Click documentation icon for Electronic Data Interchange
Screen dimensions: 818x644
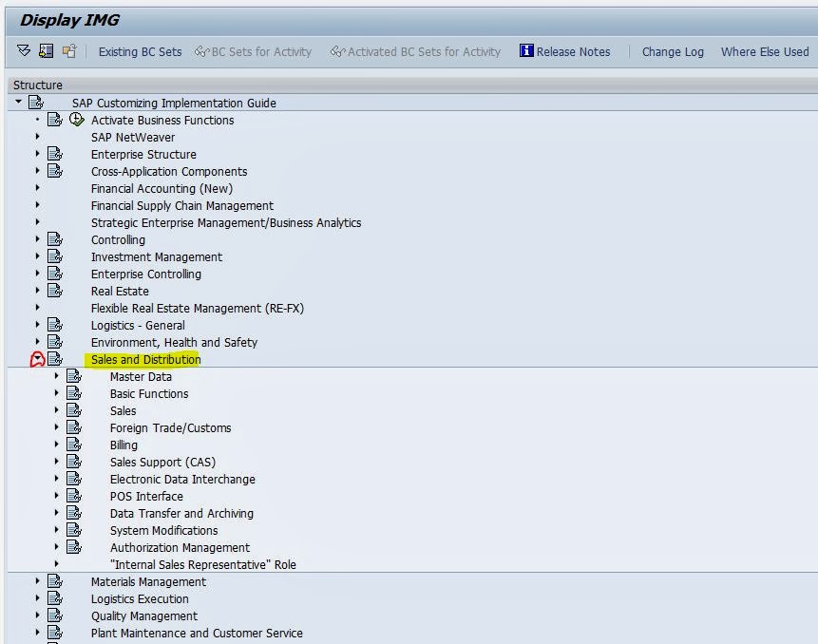[73, 479]
